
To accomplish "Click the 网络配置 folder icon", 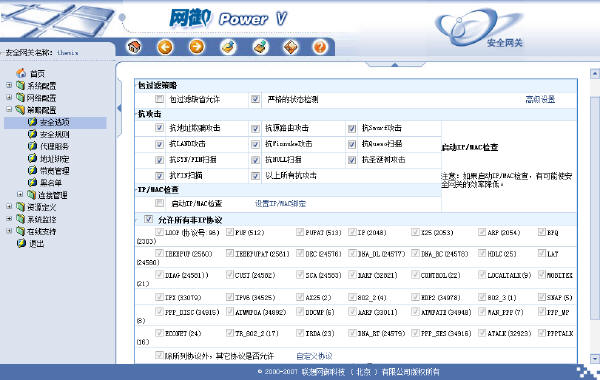I will click(x=21, y=98).
